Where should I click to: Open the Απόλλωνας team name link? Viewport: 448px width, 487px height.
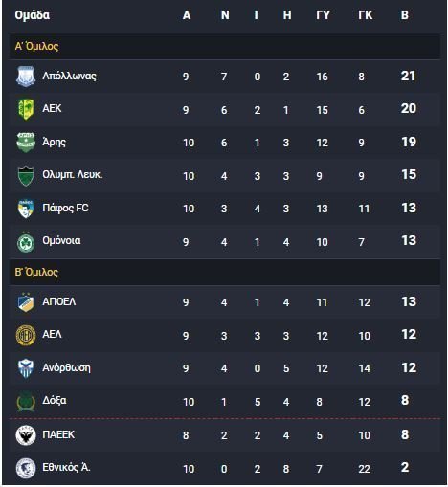(x=69, y=77)
